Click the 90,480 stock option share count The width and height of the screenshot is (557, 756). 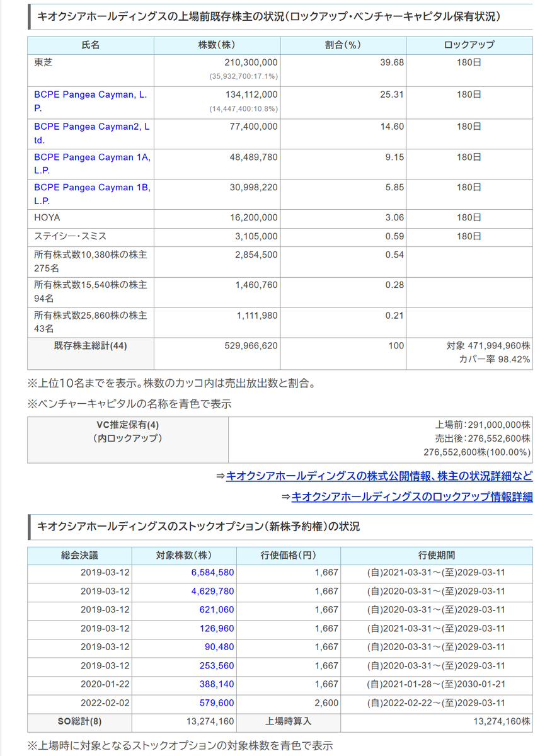tap(220, 647)
